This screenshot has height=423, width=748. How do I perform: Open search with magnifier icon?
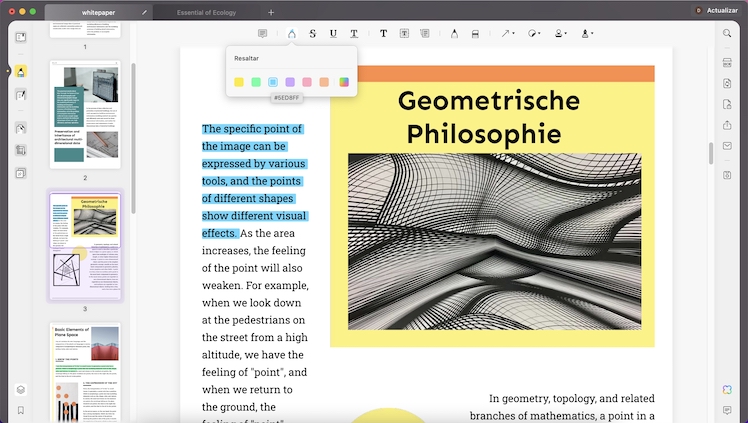(x=727, y=33)
